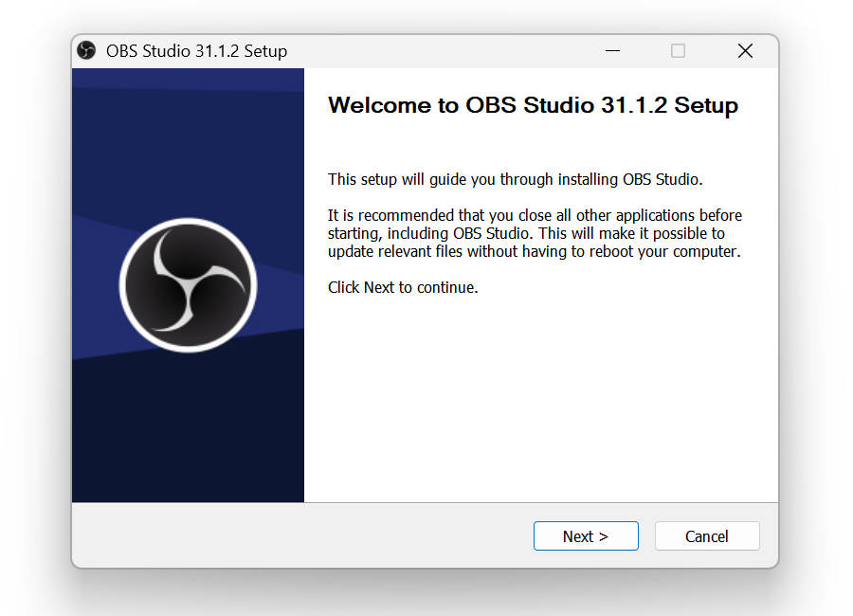Image resolution: width=853 pixels, height=616 pixels.
Task: Click the 'Welcome to OBS Studio 31.1.2 Setup' heading
Action: click(533, 105)
